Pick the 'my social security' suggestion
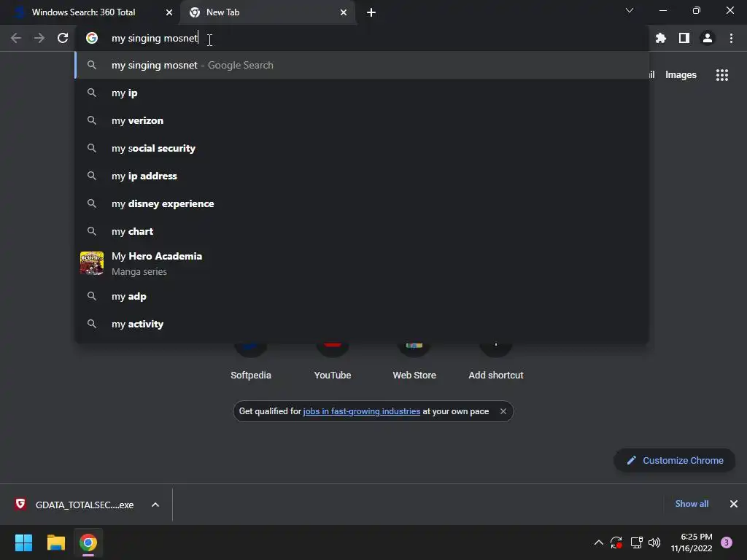The height and width of the screenshot is (560, 747). pyautogui.click(x=362, y=148)
